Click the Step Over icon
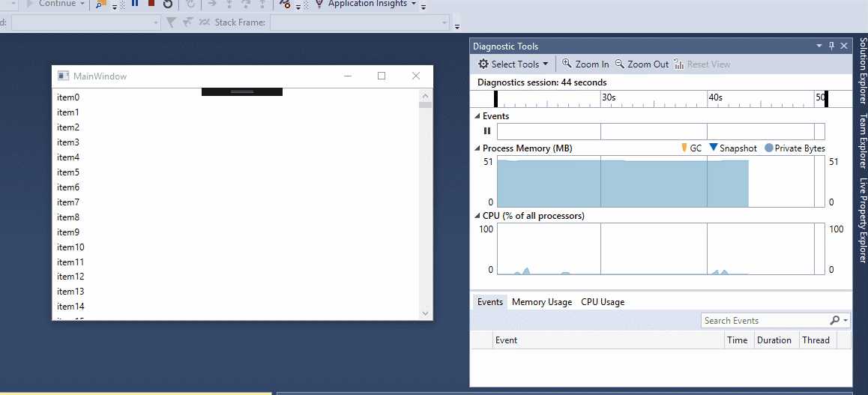868x395 pixels. tap(247, 4)
